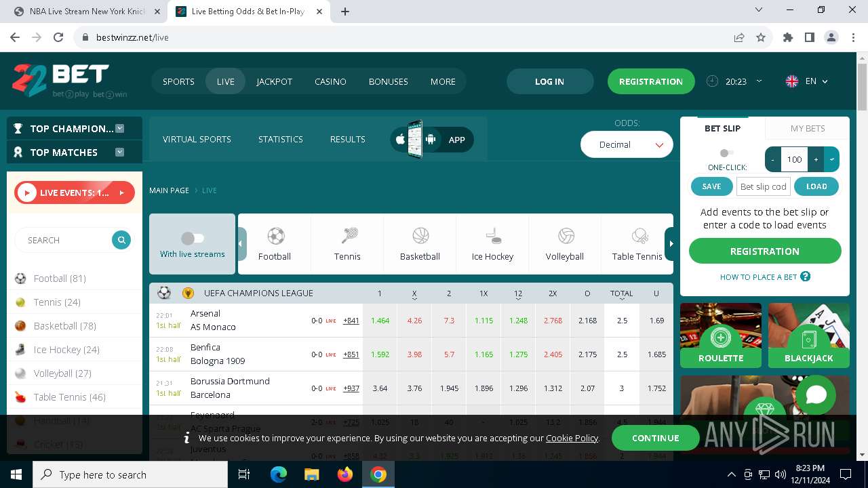Switch to the My Bets tab

pos(808,128)
